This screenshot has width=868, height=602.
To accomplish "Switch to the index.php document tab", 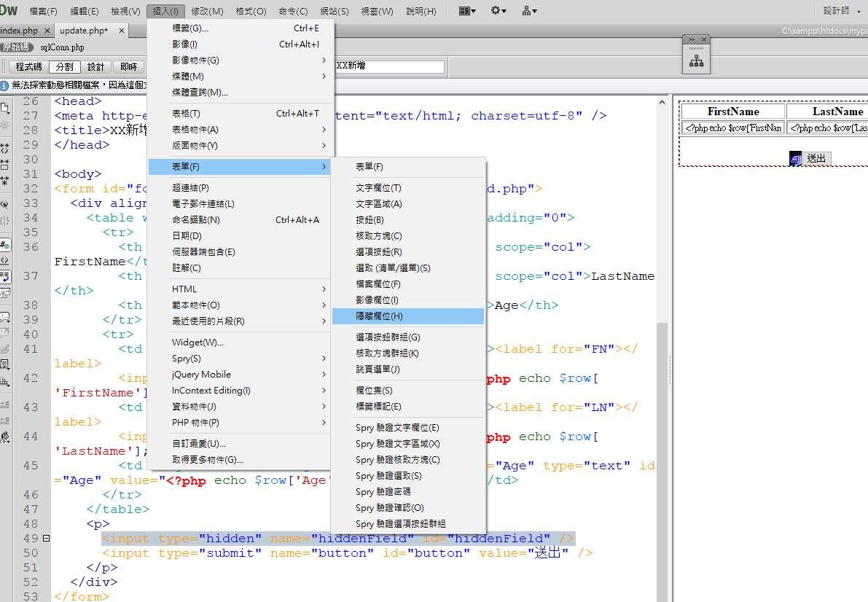I will coord(20,31).
